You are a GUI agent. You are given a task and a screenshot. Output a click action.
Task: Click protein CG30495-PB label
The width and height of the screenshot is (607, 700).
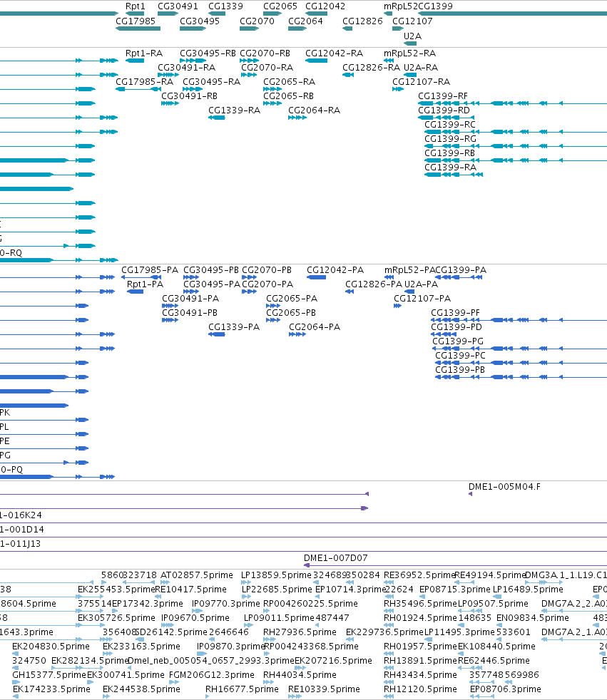(x=211, y=270)
